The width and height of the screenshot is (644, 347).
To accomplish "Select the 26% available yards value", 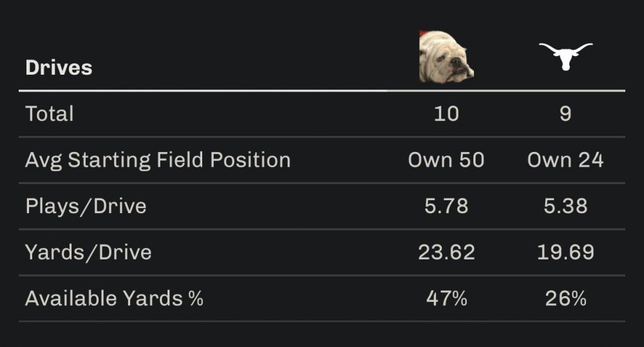I will (x=565, y=299).
